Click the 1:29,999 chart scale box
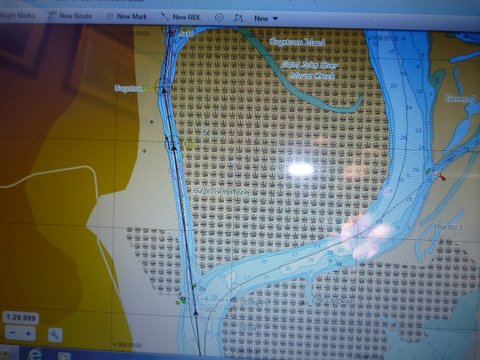480x360 pixels. point(21,318)
